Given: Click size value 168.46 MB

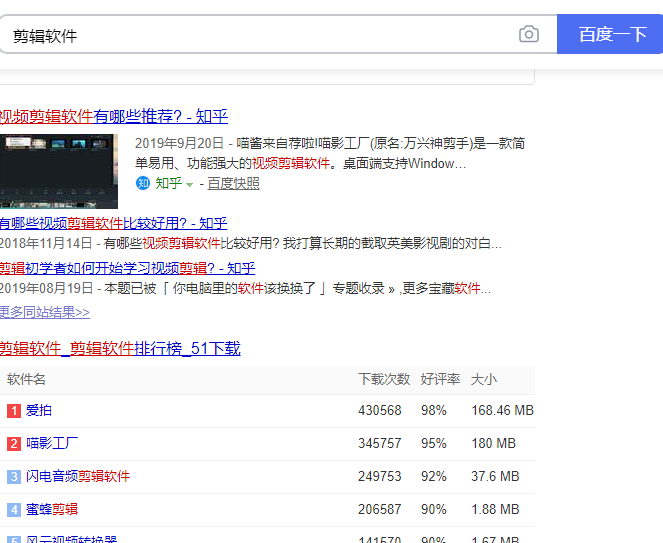Looking at the screenshot, I should (502, 410).
